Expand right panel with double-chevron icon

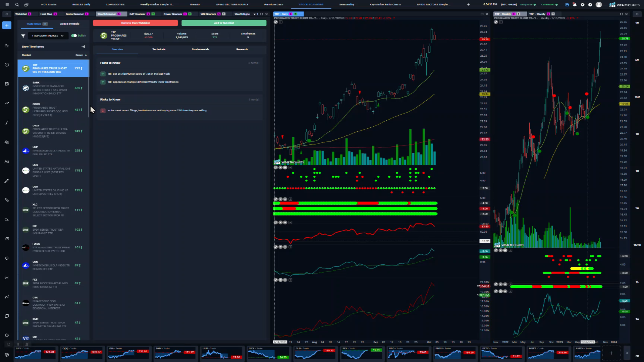tap(637, 14)
